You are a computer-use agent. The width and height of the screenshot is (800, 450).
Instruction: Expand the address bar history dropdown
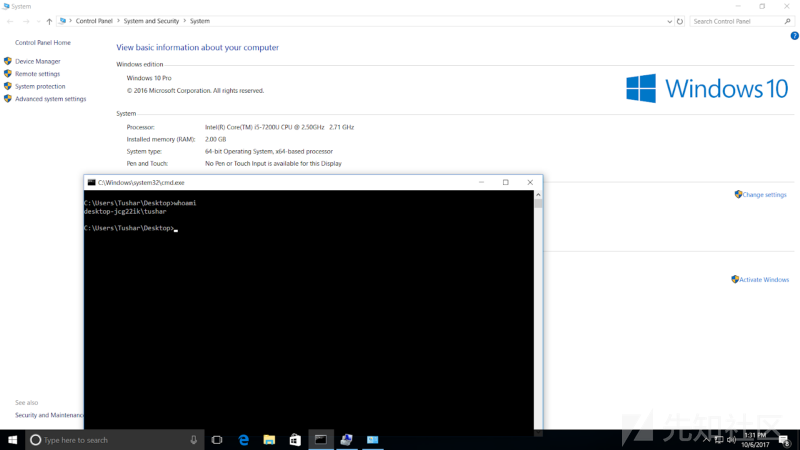pyautogui.click(x=669, y=21)
